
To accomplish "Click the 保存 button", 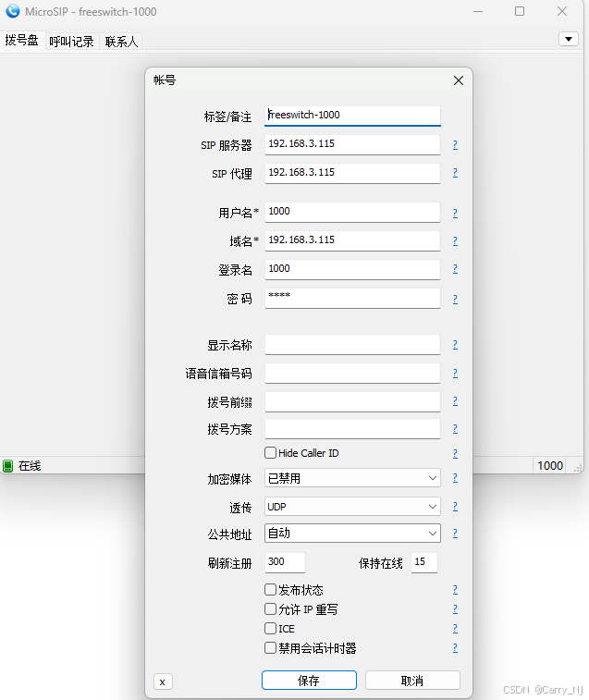I will pos(309,681).
